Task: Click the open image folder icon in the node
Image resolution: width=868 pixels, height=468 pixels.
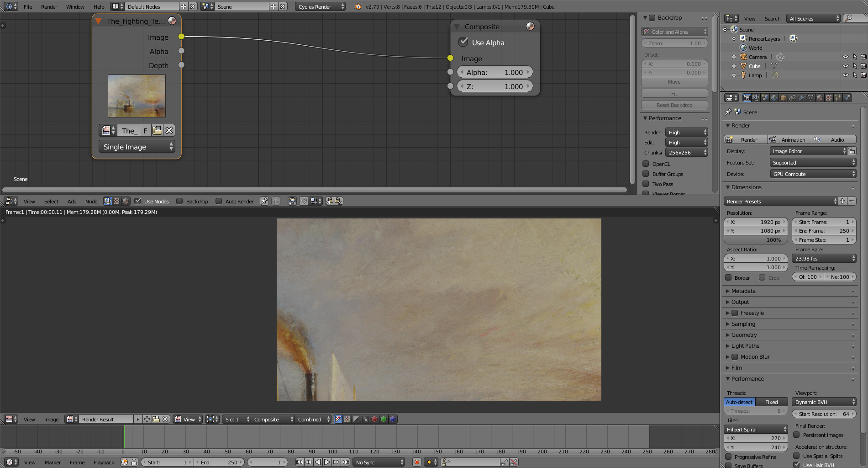Action: pos(157,130)
